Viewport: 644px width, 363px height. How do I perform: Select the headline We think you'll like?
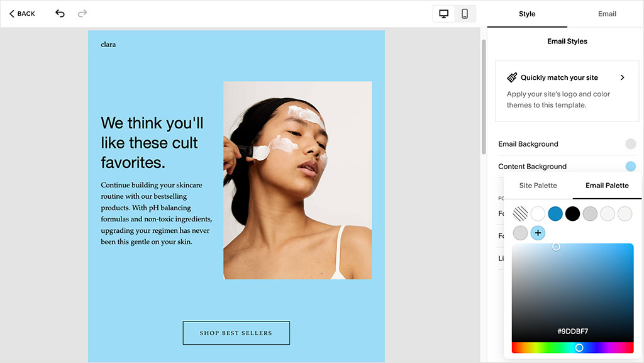(152, 142)
